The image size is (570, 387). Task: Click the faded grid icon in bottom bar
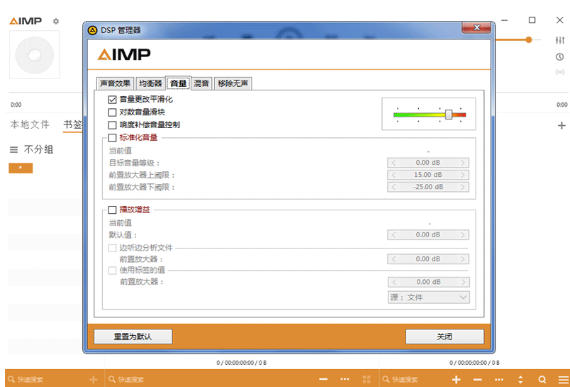coord(366,379)
